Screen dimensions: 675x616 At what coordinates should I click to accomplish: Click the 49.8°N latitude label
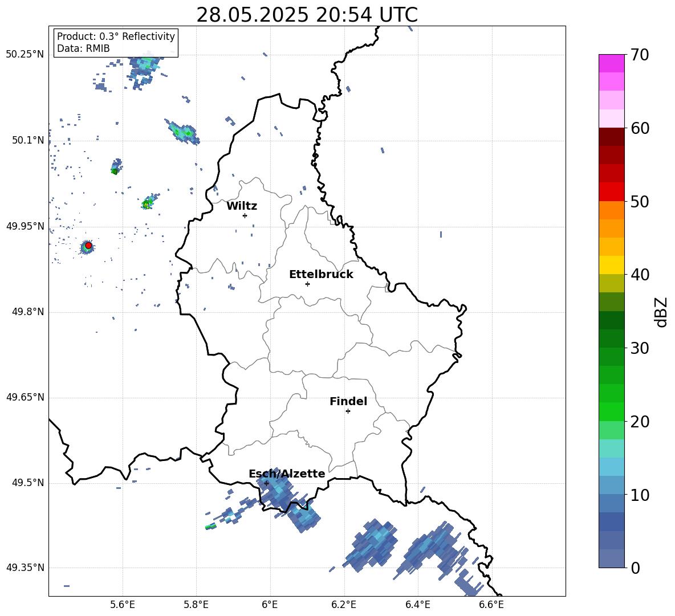click(x=28, y=312)
